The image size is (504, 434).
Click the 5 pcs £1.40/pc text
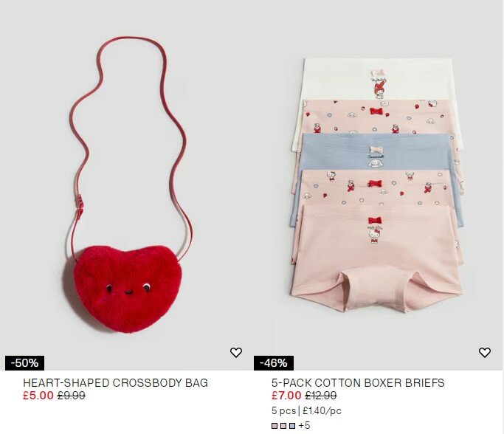pyautogui.click(x=306, y=411)
